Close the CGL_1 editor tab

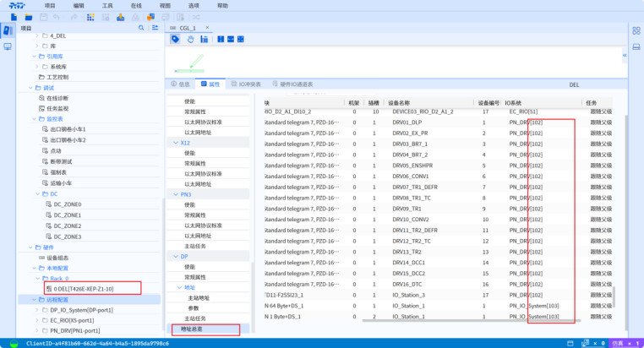(x=207, y=28)
